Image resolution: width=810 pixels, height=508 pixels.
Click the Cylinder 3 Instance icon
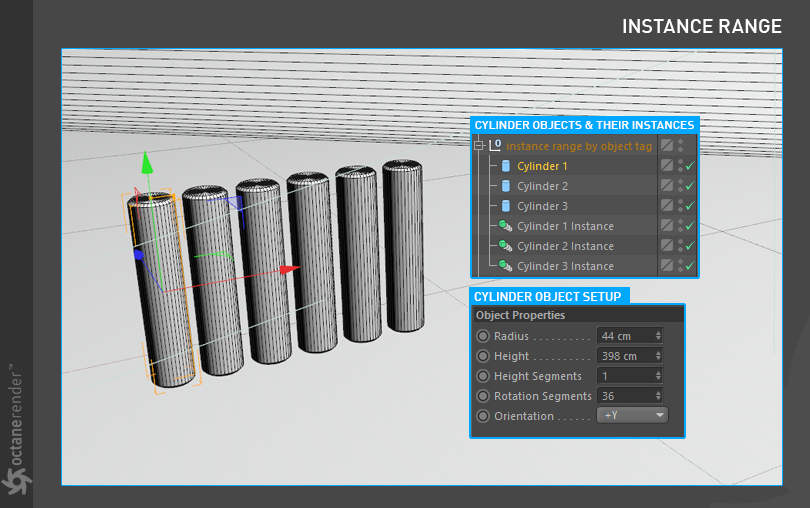pyautogui.click(x=505, y=266)
